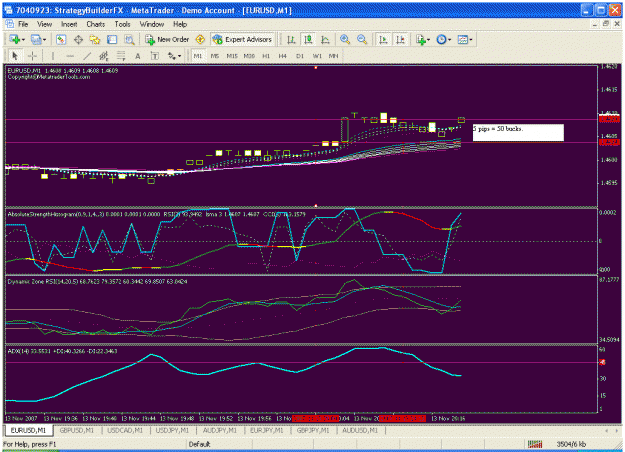The height and width of the screenshot is (452, 625).
Task: Select the Text Label tool
Action: click(x=155, y=56)
